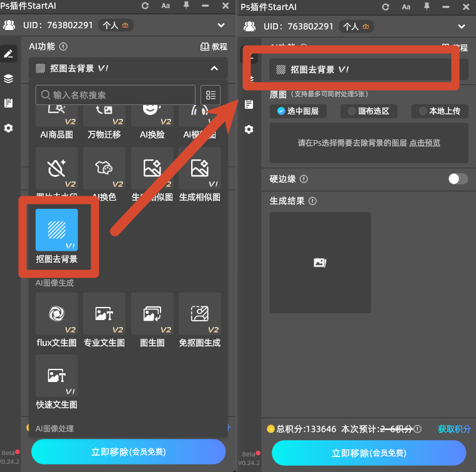Click 个人 account badge in left panel
The width and height of the screenshot is (476, 472).
point(116,25)
